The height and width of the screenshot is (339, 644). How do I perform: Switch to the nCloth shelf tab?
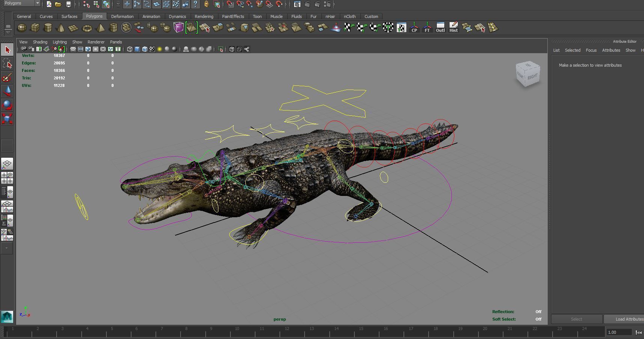pyautogui.click(x=350, y=16)
